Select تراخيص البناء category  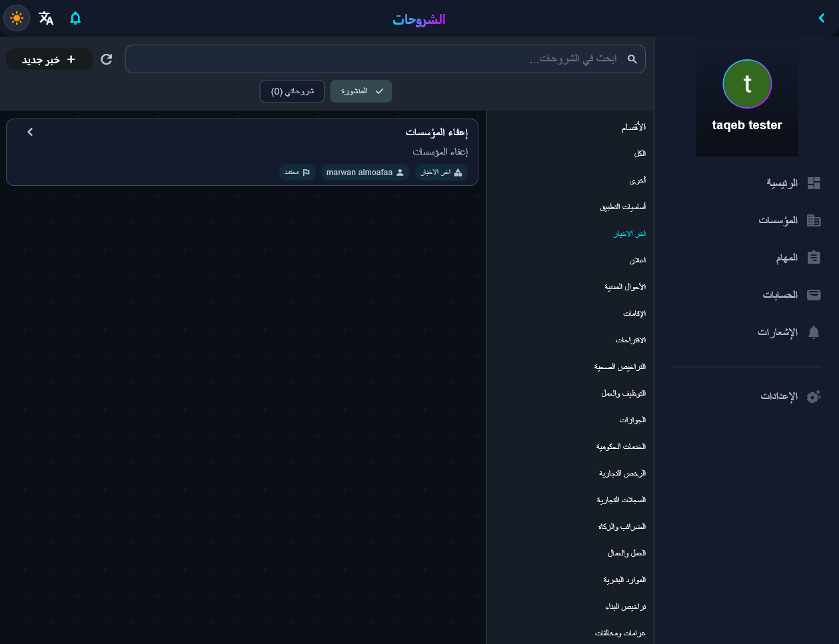pyautogui.click(x=626, y=607)
